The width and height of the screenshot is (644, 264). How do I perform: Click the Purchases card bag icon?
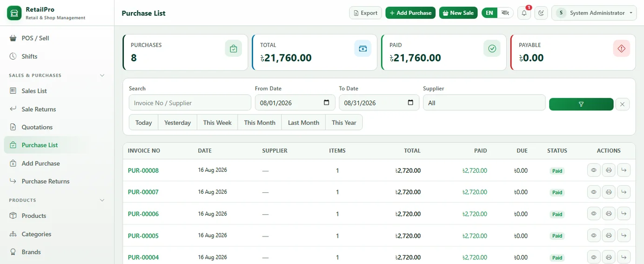point(234,48)
